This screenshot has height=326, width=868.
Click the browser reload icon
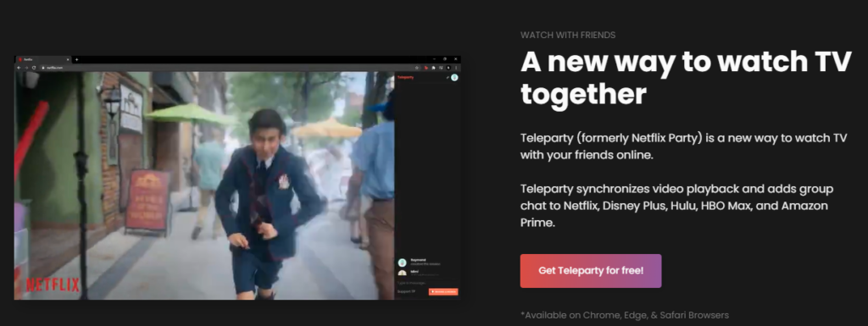[x=34, y=68]
